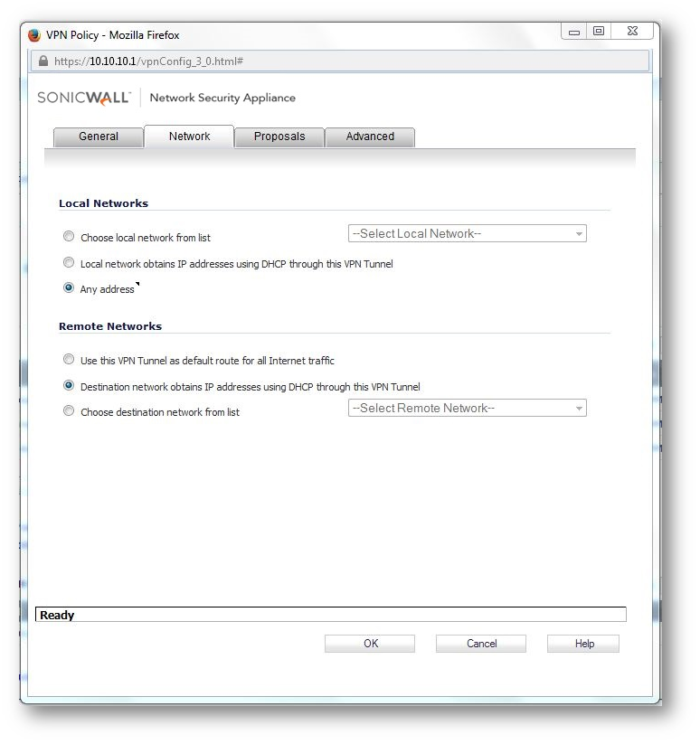
Task: Minimize the VPN Policy window
Action: [574, 32]
